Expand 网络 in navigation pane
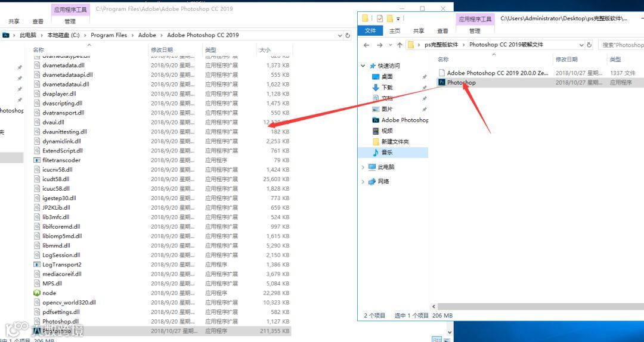This screenshot has height=342, width=644. (363, 182)
